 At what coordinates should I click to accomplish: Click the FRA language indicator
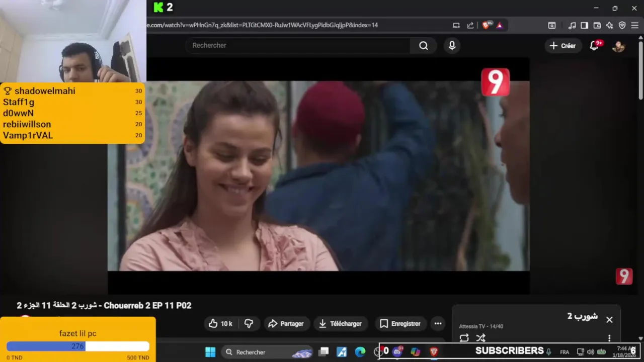pyautogui.click(x=565, y=352)
